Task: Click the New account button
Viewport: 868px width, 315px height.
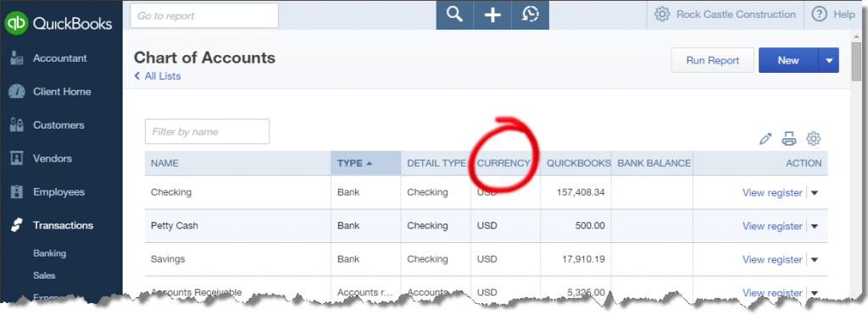Action: pyautogui.click(x=788, y=60)
